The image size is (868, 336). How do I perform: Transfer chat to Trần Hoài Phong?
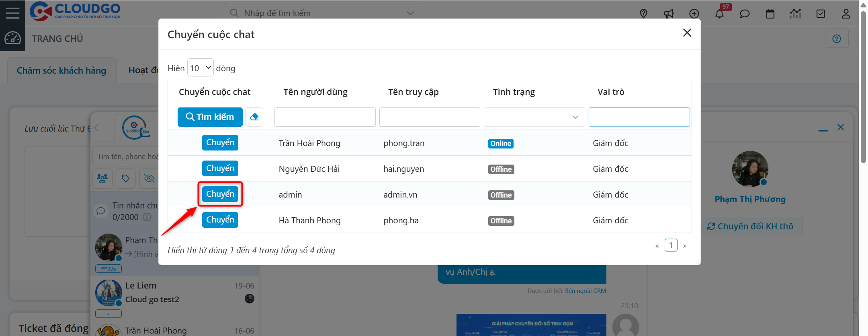[220, 142]
